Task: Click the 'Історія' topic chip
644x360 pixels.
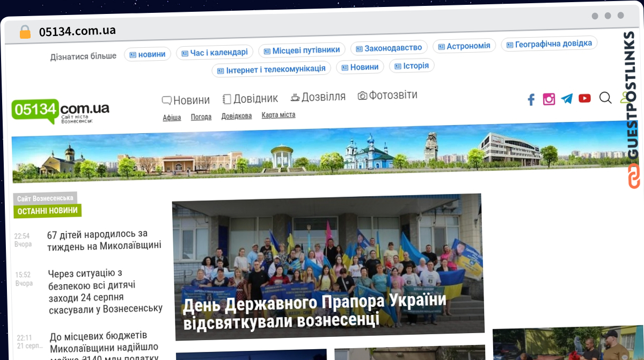Action: tap(412, 66)
